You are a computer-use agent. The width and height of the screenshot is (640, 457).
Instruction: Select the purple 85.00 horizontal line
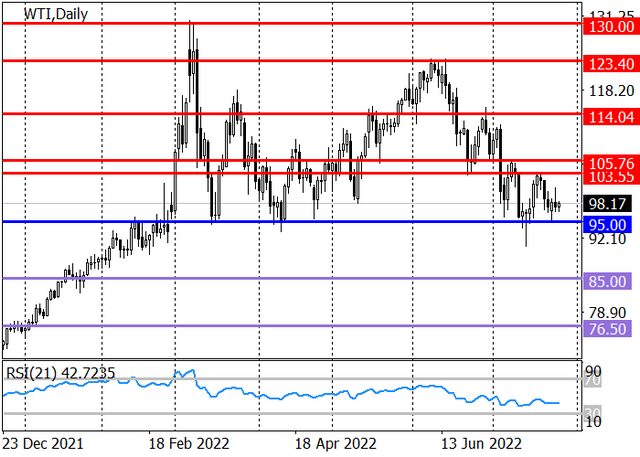coord(293,278)
